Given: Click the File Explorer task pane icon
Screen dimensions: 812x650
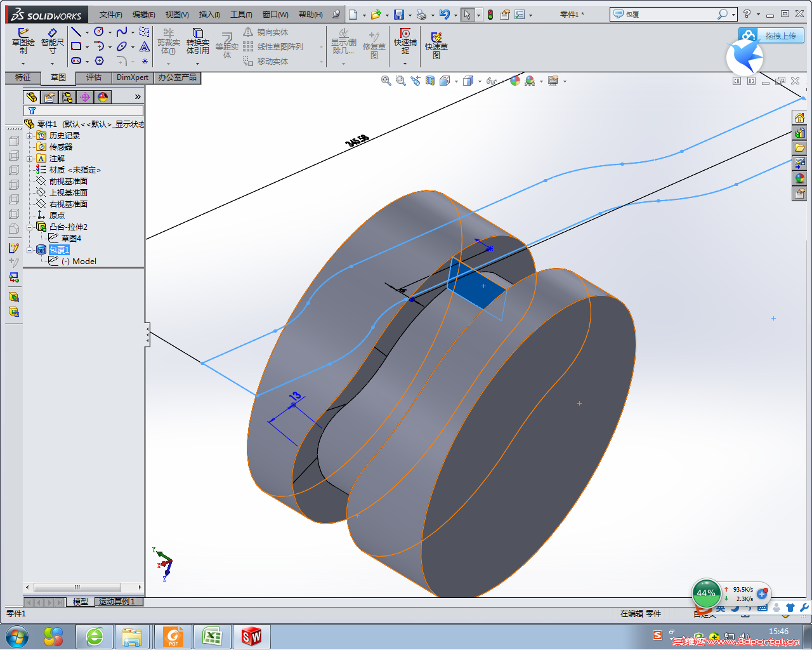Looking at the screenshot, I should (x=799, y=148).
